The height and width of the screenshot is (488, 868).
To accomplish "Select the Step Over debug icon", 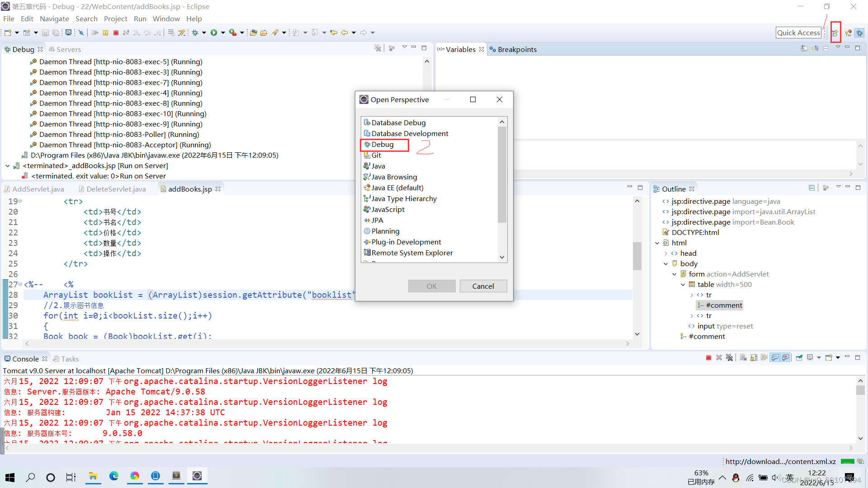I will pos(148,32).
